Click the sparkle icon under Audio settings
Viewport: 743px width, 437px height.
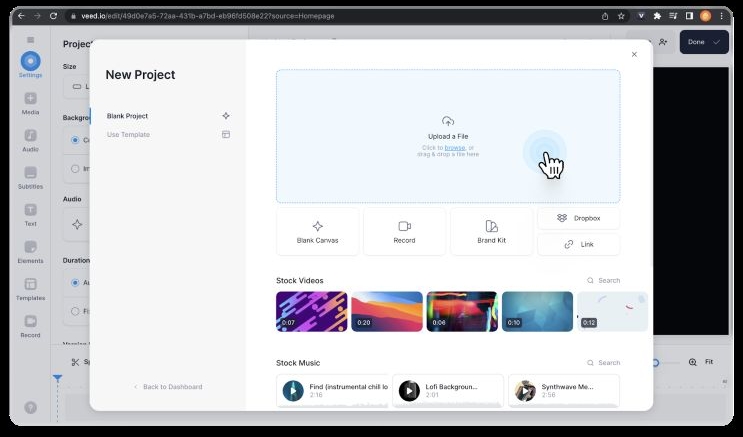77,225
